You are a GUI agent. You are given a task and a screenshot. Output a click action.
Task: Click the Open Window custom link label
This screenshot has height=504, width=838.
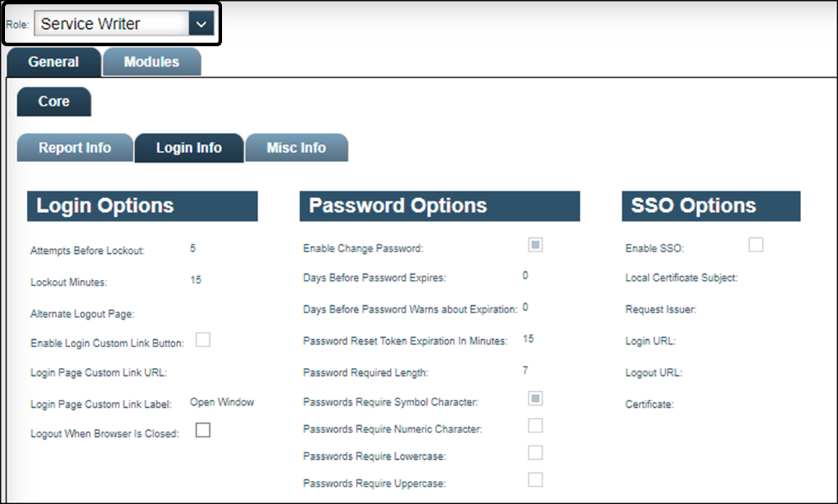[x=222, y=402]
